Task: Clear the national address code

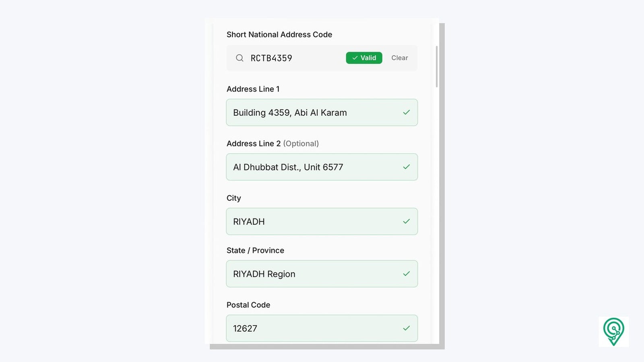Action: [x=400, y=58]
